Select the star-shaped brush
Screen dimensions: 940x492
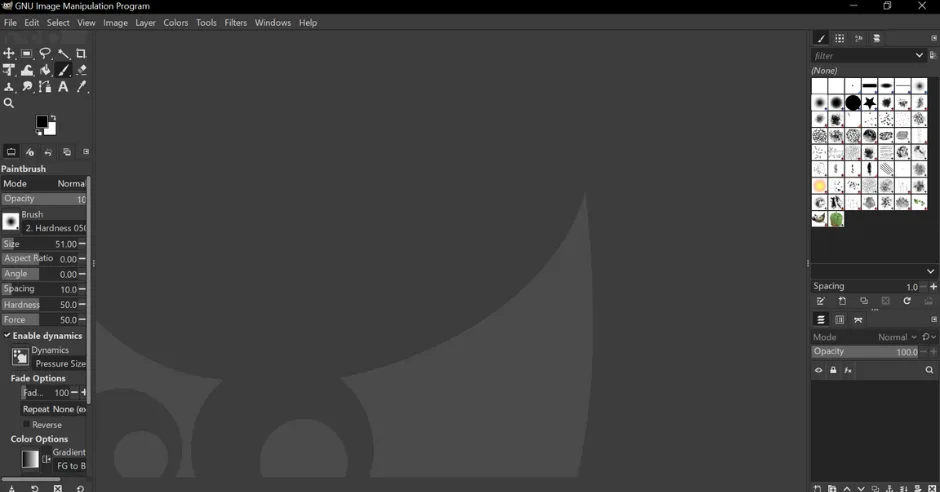tap(869, 102)
